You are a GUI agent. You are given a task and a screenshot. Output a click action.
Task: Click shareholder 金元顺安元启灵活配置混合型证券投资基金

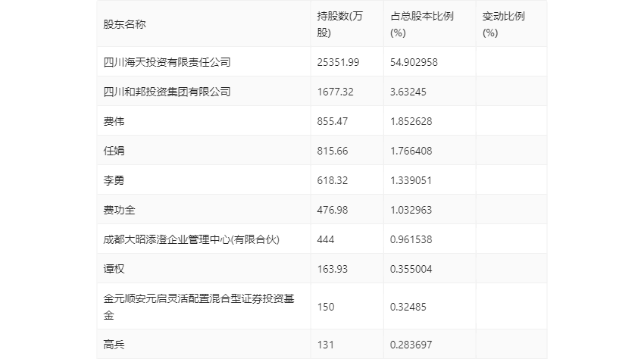tap(199, 307)
